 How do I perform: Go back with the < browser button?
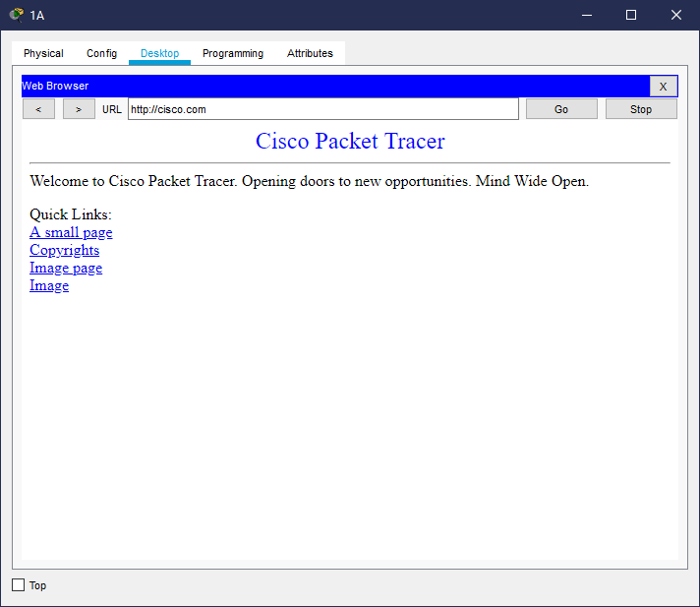[x=39, y=109]
